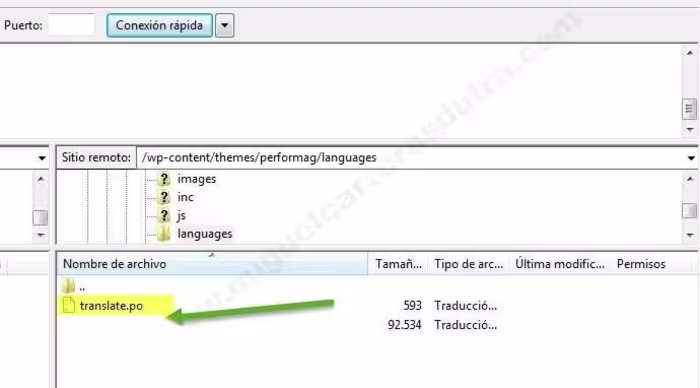Click the Conexión rápida button
Image resolution: width=700 pixels, height=388 pixels.
pos(159,25)
